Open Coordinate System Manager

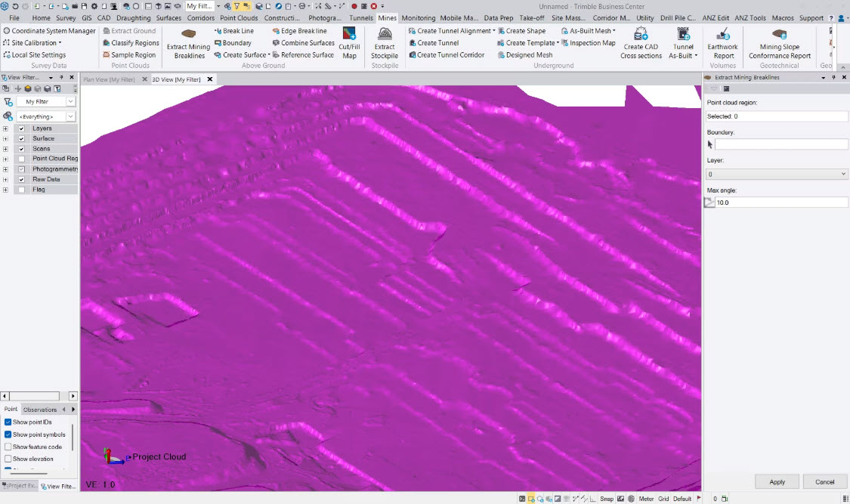point(49,31)
